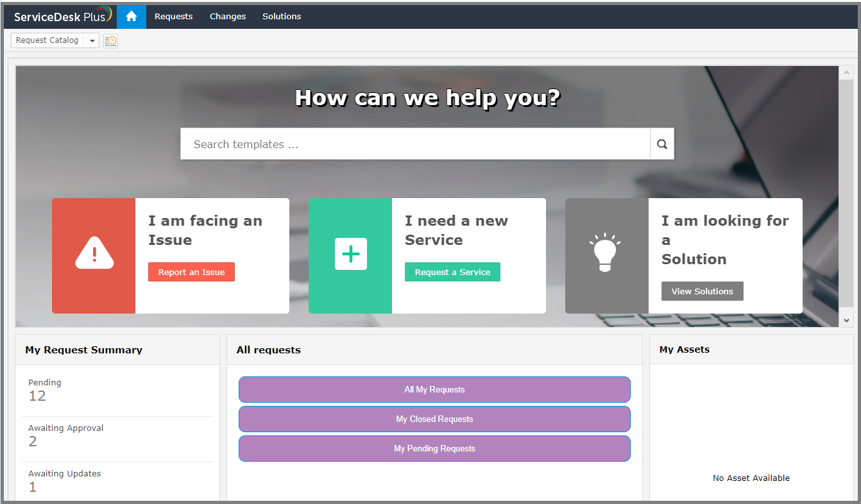Click the 'No Asset Available' text
This screenshot has width=861, height=504.
pyautogui.click(x=751, y=478)
